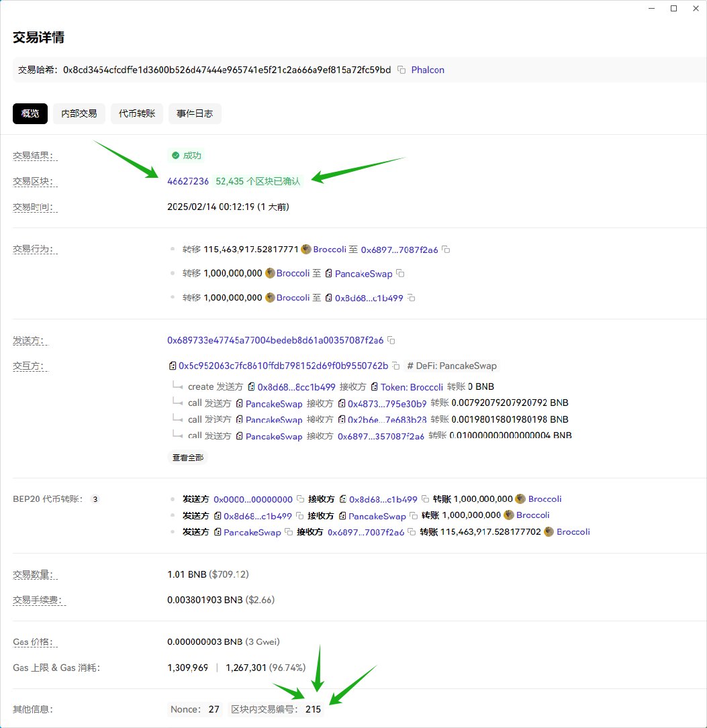The width and height of the screenshot is (707, 728).
Task: Open the Phalcon link
Action: point(428,70)
